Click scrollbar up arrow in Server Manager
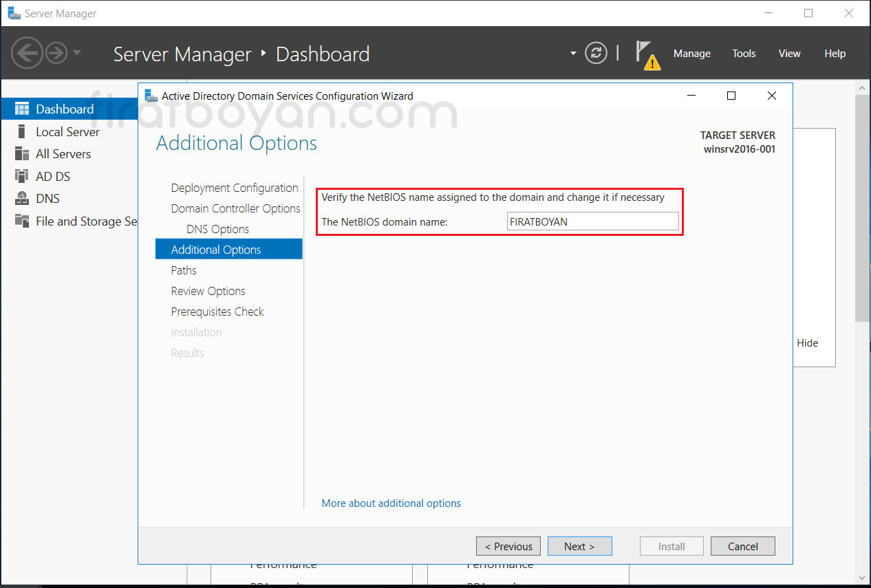The width and height of the screenshot is (871, 588). click(863, 87)
